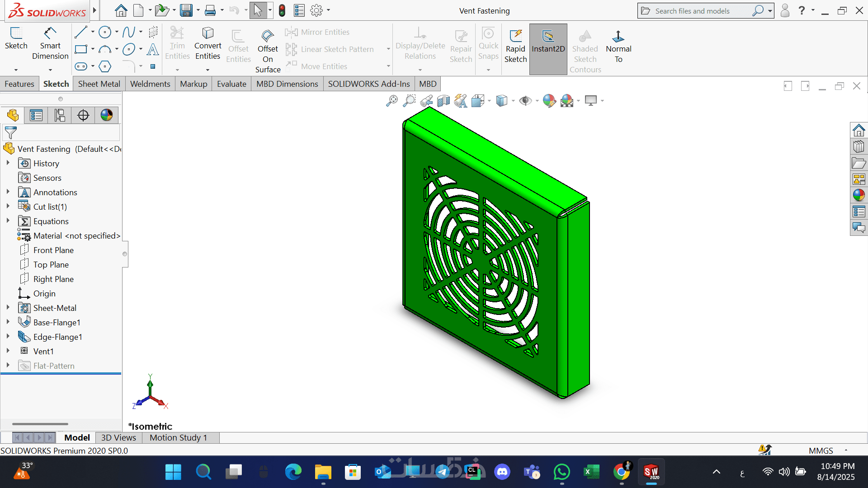Screen dimensions: 868x488
Task: Open the ConfigurationManager tab icon
Action: (x=60, y=115)
